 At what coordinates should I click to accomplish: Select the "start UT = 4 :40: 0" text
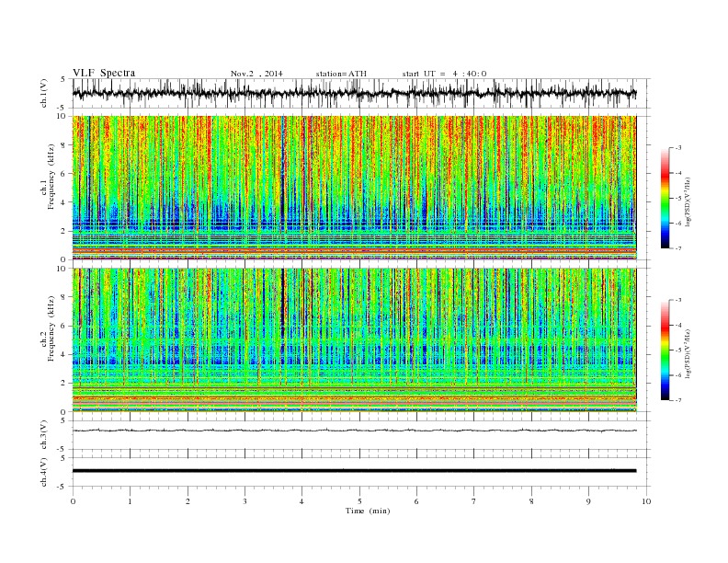444,74
